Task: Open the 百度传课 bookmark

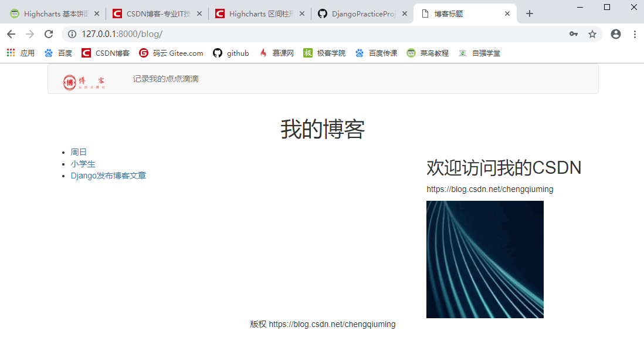Action: [x=376, y=53]
